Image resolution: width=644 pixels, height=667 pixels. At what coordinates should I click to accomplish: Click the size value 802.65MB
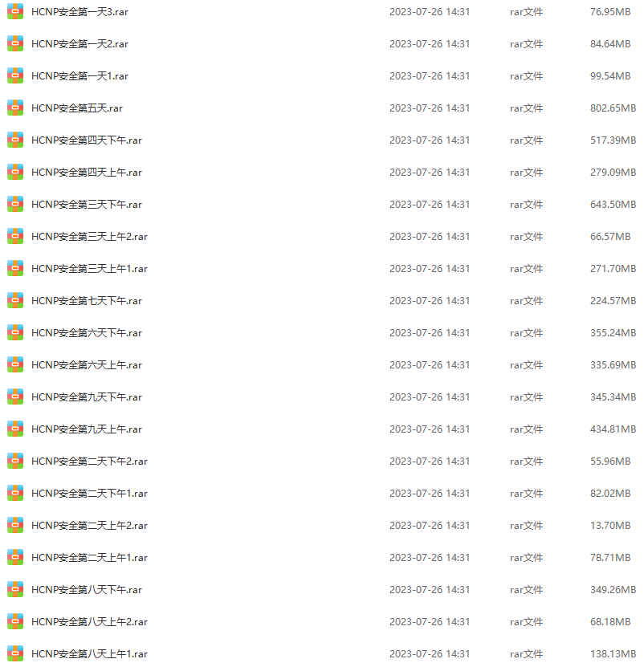pos(613,108)
